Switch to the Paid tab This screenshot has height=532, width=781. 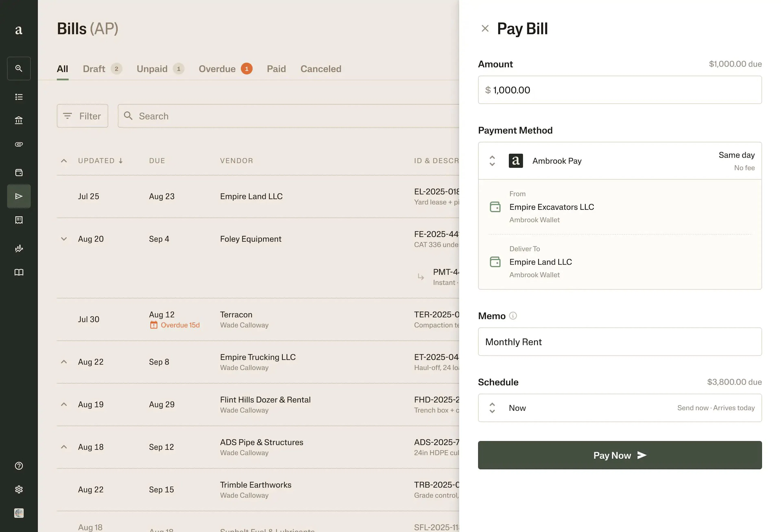click(276, 69)
